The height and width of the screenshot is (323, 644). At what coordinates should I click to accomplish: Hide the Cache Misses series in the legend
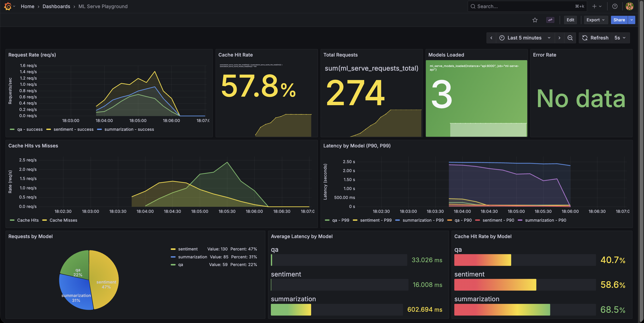63,220
